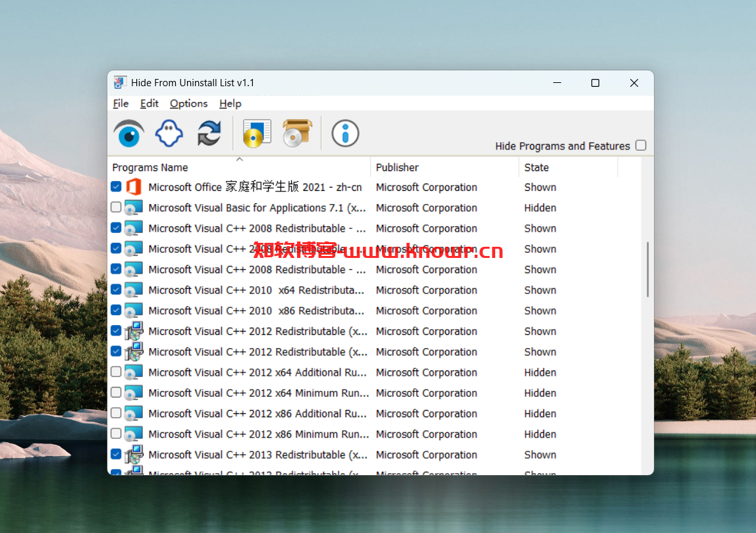Uncheck the Microsoft Office 2021 checkbox

(116, 187)
